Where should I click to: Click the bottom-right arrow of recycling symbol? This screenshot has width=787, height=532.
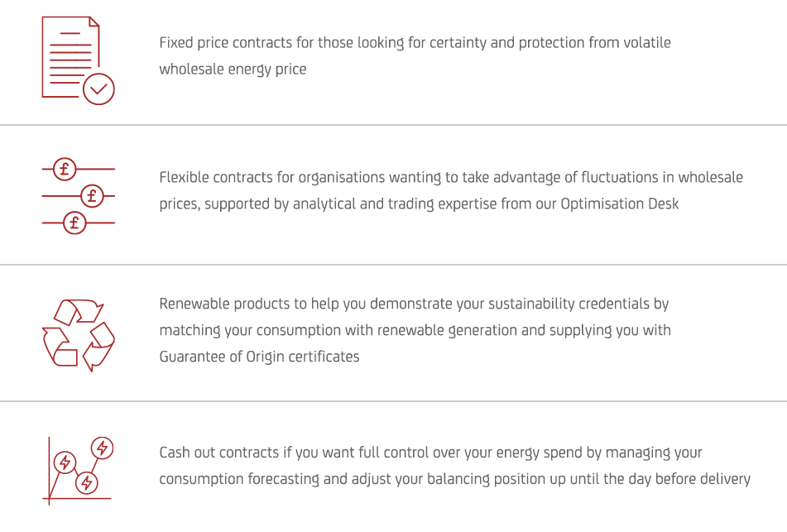98,347
